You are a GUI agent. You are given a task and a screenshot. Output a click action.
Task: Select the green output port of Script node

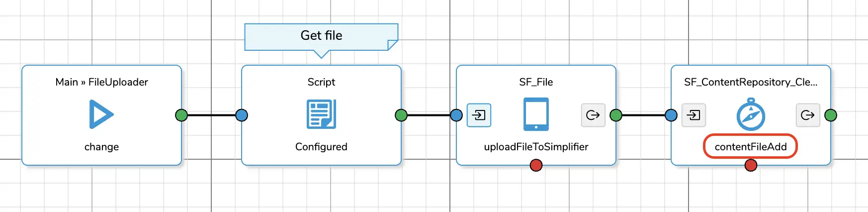[x=401, y=115]
